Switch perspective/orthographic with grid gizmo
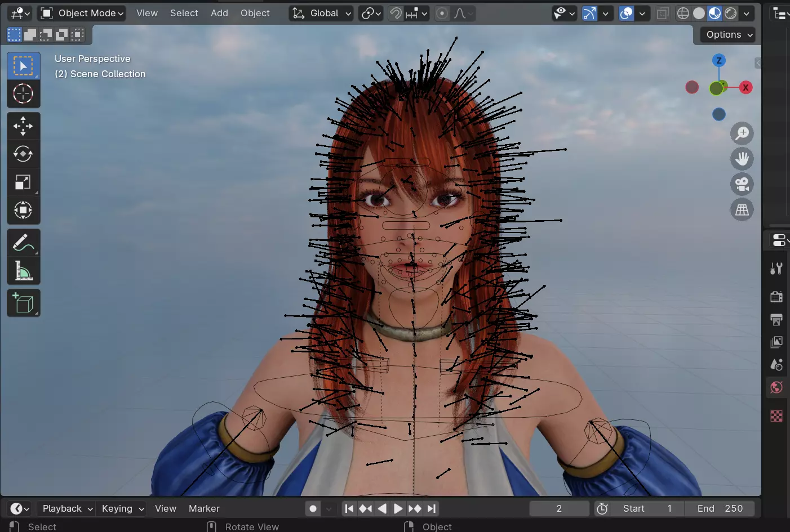The image size is (790, 532). (x=742, y=209)
